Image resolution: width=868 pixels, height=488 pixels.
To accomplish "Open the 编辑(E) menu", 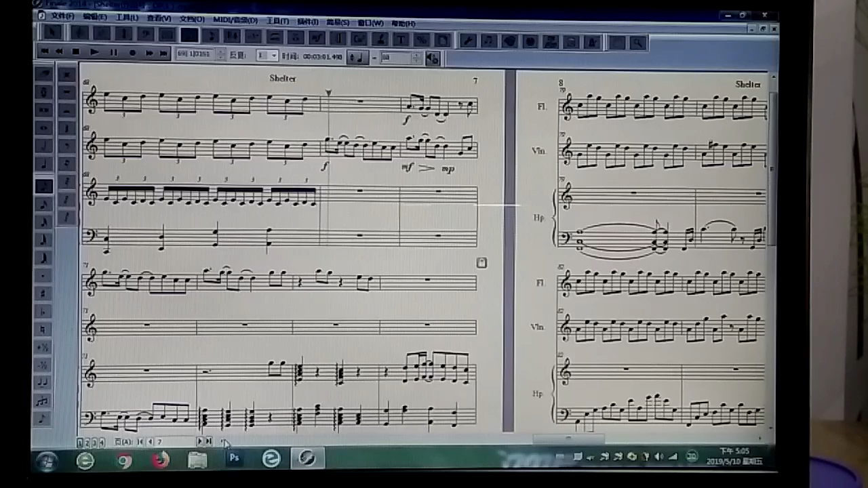I will click(95, 16).
